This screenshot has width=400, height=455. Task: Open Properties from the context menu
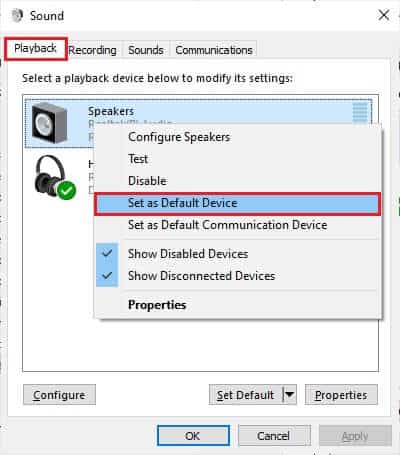(x=238, y=305)
